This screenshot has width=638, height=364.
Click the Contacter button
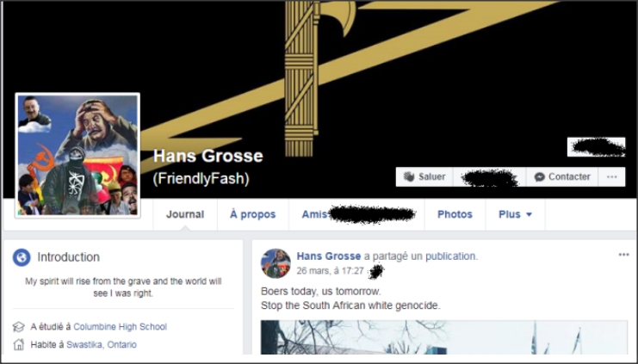click(562, 177)
